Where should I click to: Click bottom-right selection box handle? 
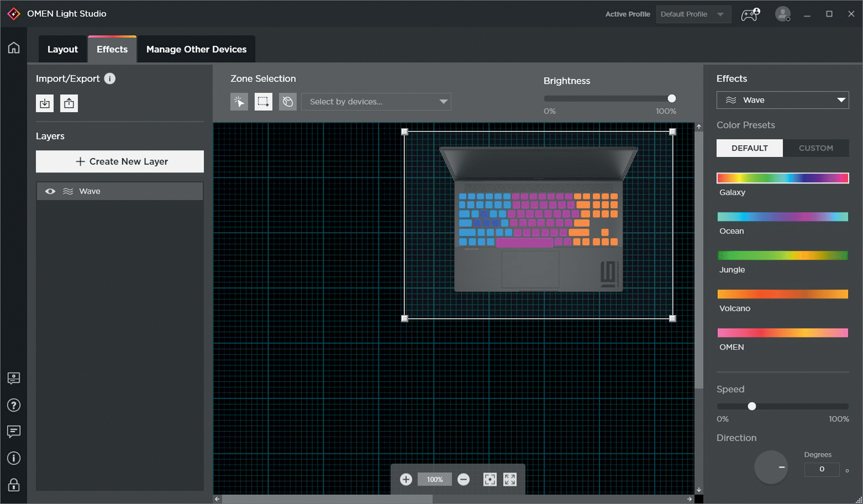tap(672, 318)
